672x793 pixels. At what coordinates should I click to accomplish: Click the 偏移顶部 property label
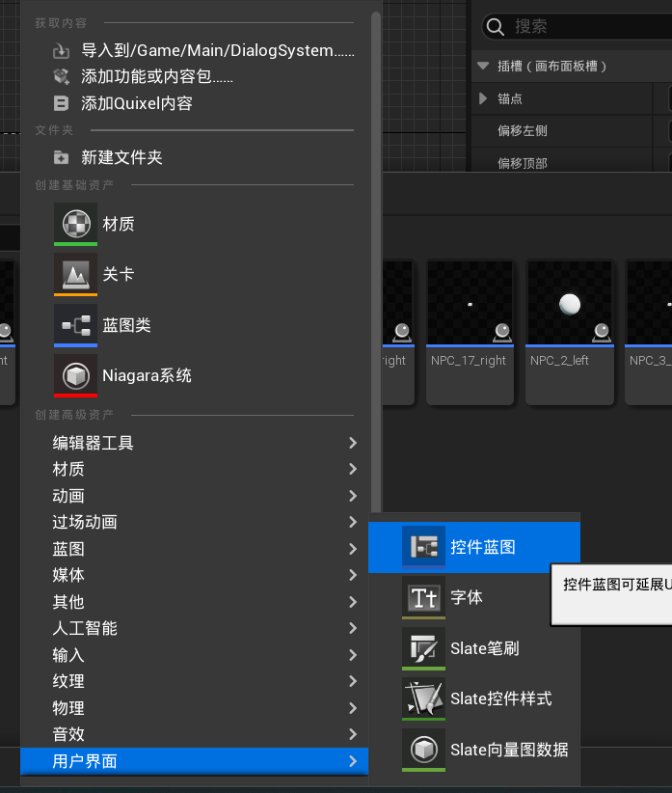coord(522,163)
